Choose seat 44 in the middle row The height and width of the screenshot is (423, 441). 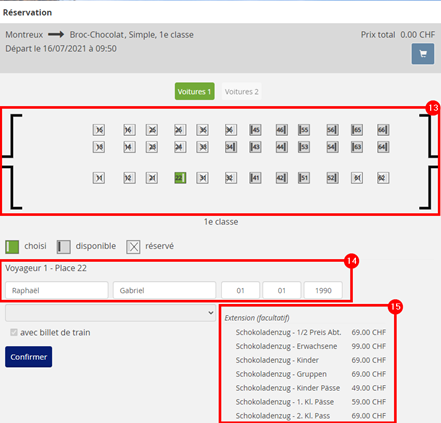(282, 147)
